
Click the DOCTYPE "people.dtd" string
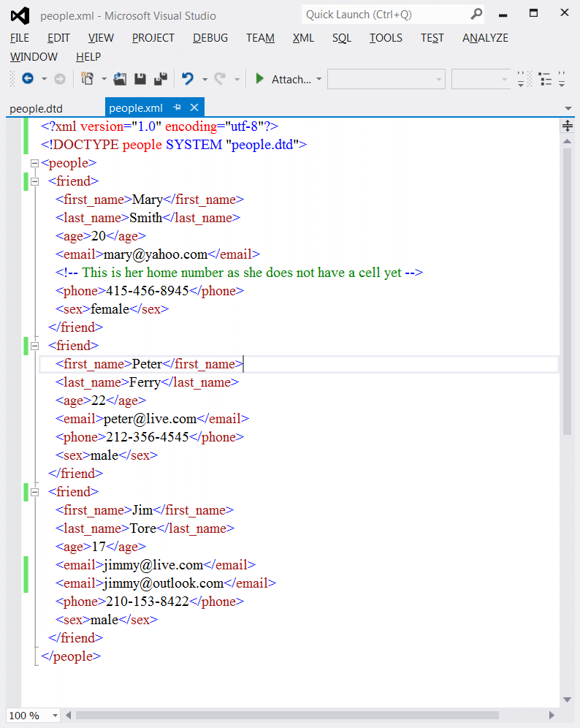tap(262, 145)
